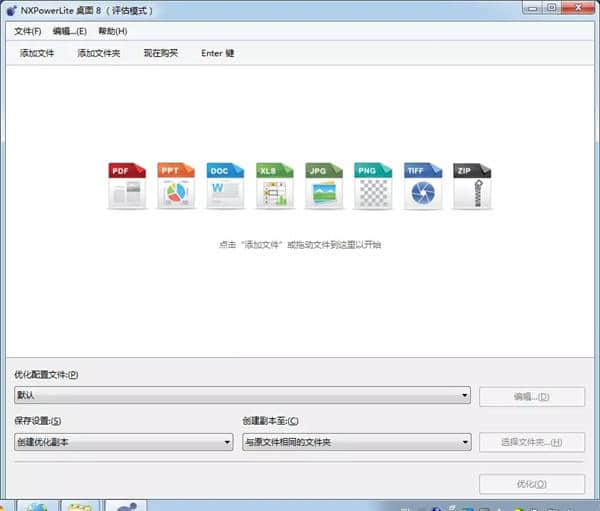Click the ZIP file type icon
This screenshot has width=600, height=511.
472,186
